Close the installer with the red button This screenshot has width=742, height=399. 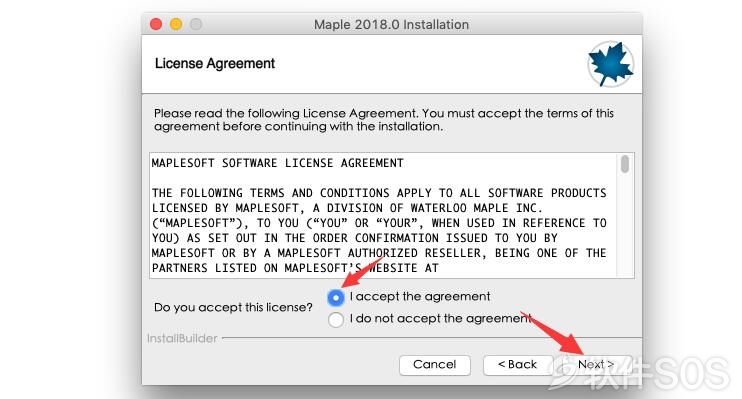tap(156, 24)
